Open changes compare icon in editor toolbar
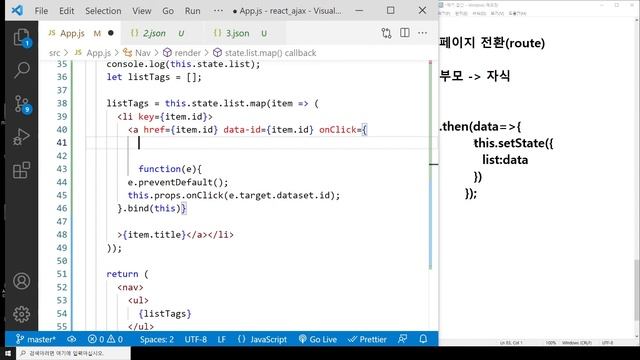This screenshot has width=640, height=360. point(386,33)
